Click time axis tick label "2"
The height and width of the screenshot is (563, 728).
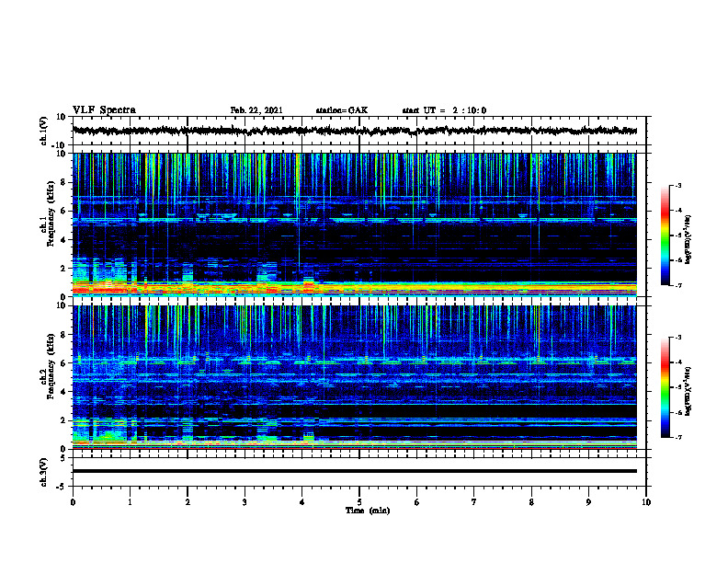tap(188, 502)
